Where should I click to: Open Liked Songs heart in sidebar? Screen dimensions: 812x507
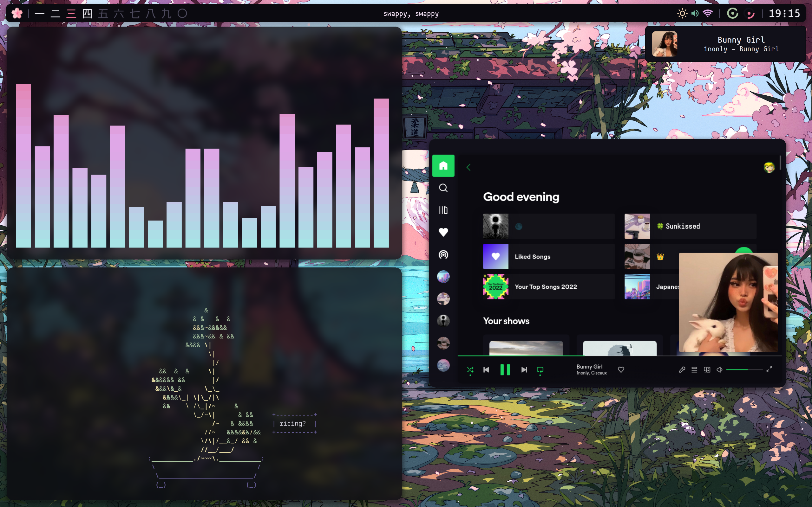443,232
